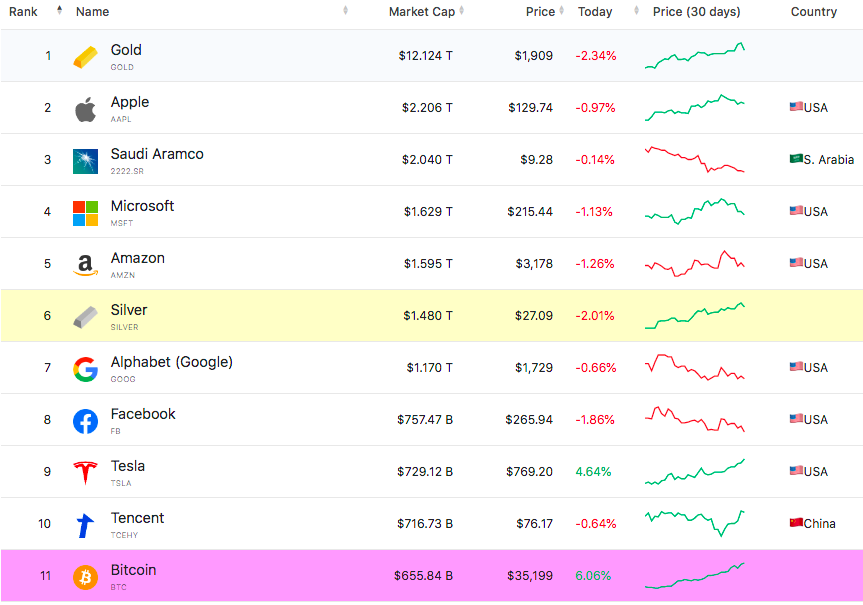Viewport: 863px width, 605px height.
Task: Click Saudi Aramco's 30-day price chart
Action: (695, 160)
